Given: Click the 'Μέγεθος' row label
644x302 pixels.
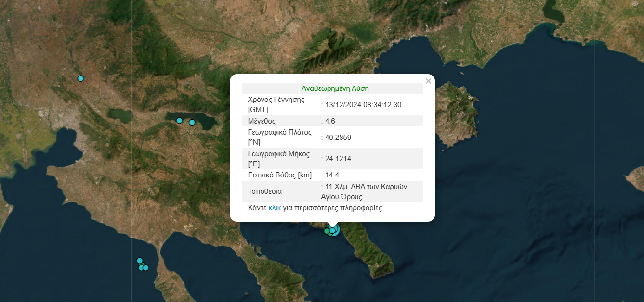Looking at the screenshot, I should [x=262, y=121].
